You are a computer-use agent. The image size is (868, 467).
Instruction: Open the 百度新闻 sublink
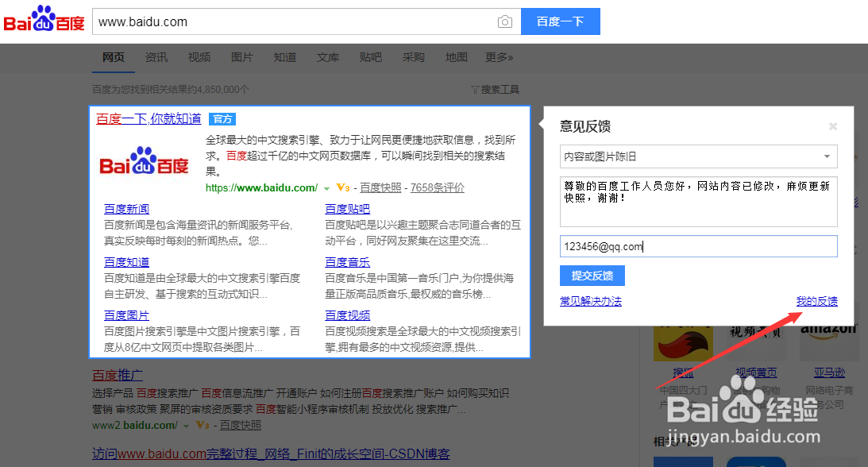(127, 209)
